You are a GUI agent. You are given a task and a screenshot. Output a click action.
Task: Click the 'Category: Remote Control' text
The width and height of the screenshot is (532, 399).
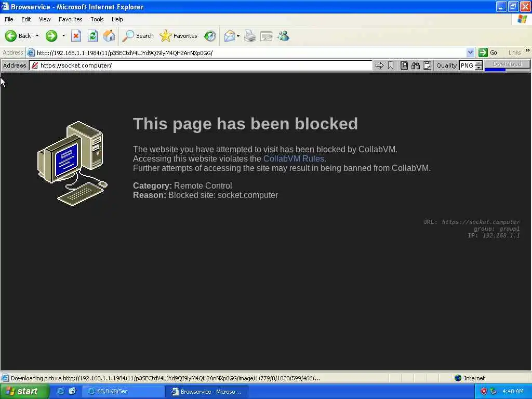tap(182, 185)
